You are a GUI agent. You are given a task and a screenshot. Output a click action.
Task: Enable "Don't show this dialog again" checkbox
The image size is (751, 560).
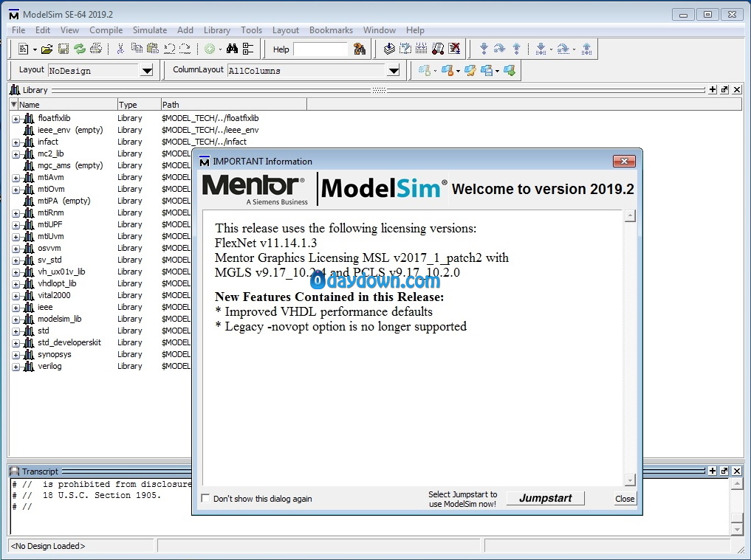206,499
